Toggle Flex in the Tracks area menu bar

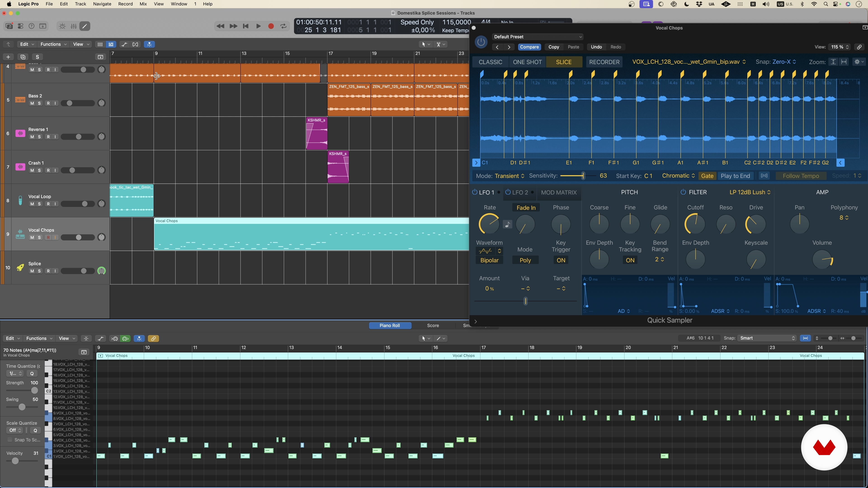(x=135, y=45)
